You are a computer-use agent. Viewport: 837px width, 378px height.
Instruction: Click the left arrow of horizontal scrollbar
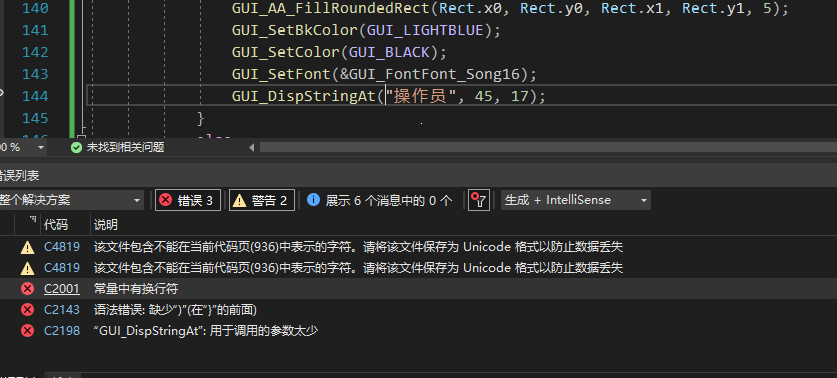(x=251, y=147)
